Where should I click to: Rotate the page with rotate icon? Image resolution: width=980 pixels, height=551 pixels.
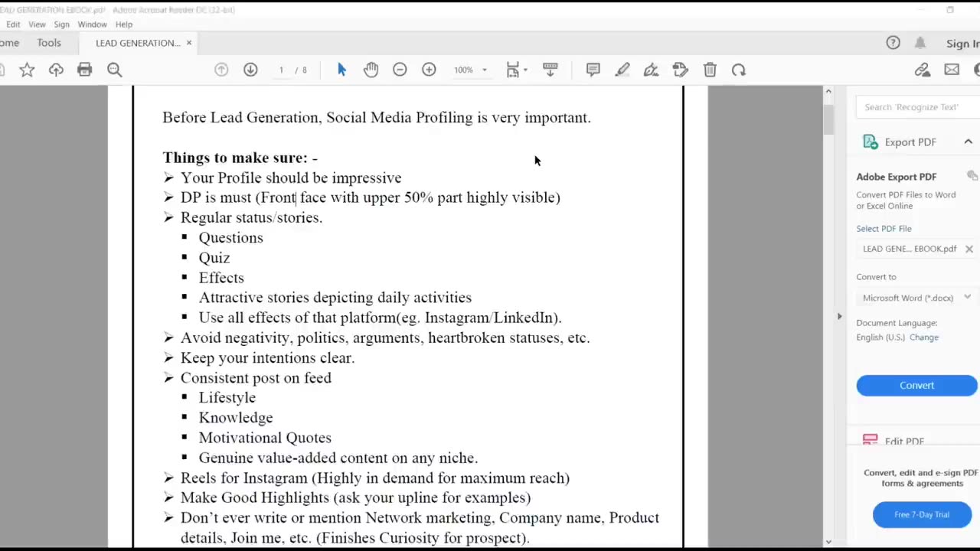click(x=739, y=70)
